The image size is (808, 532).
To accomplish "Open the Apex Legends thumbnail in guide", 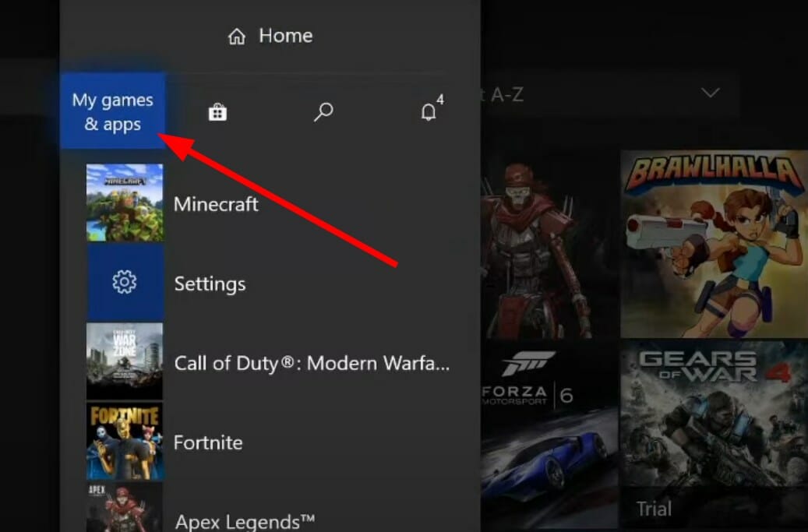I will (x=125, y=507).
